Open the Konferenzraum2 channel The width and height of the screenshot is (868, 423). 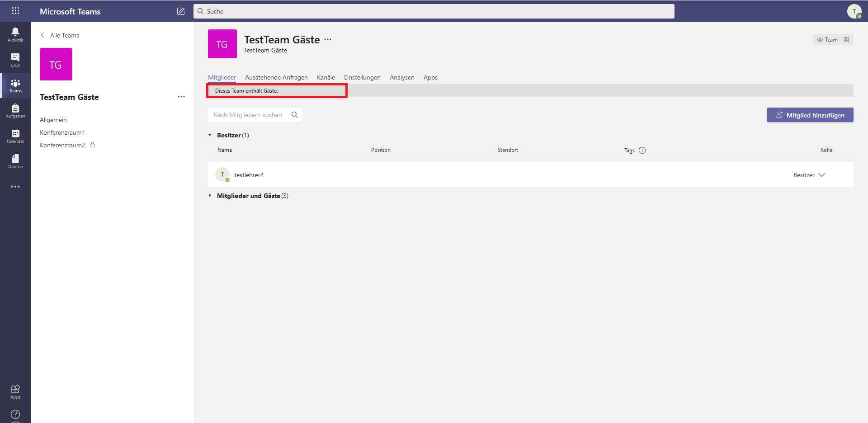click(62, 145)
